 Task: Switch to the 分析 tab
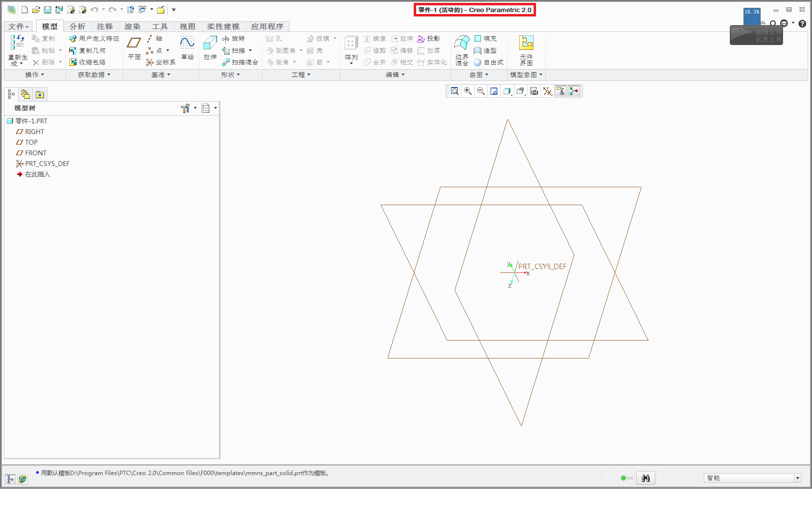[77, 27]
